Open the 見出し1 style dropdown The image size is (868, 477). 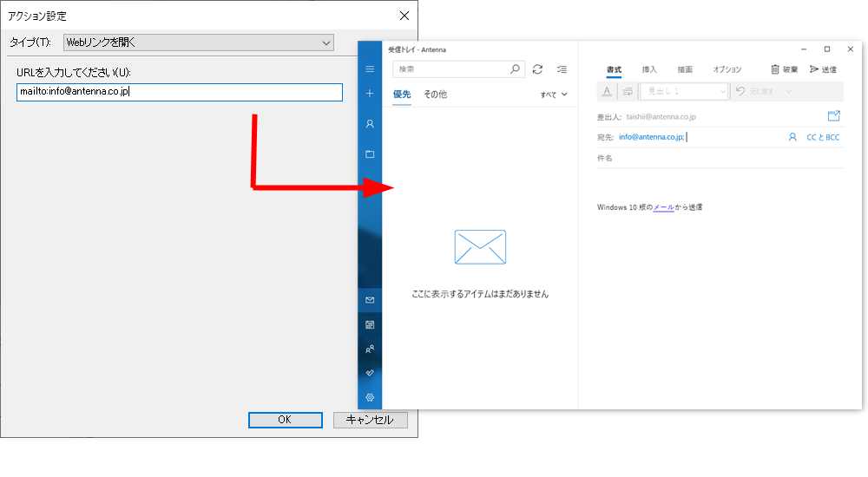[x=684, y=91]
